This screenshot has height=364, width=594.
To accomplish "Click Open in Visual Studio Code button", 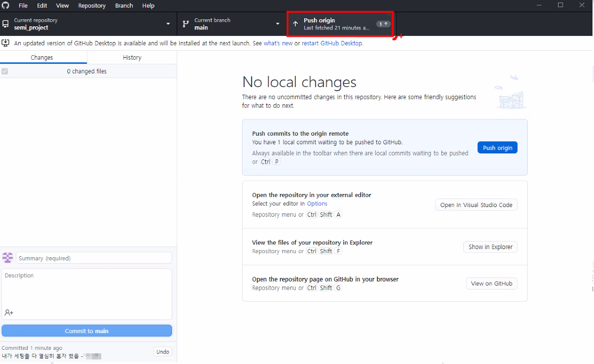I will coord(476,205).
